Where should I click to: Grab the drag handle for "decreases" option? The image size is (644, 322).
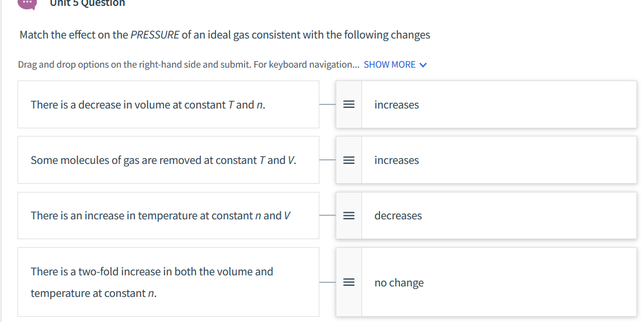pyautogui.click(x=349, y=216)
